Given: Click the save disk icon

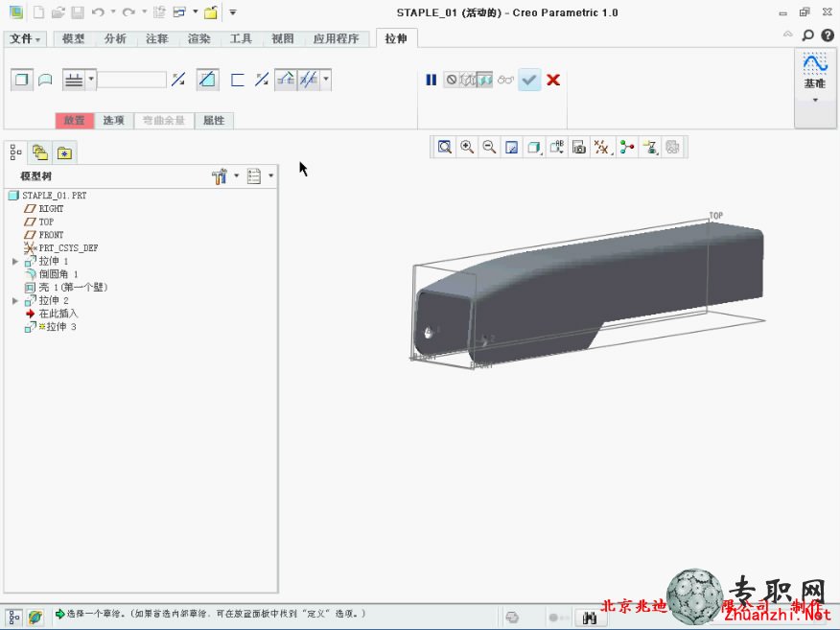Looking at the screenshot, I should 78,12.
